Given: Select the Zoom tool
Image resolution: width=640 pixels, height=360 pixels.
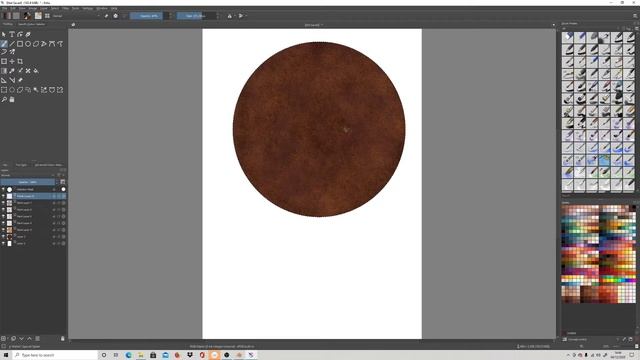Looking at the screenshot, I should tap(4, 99).
